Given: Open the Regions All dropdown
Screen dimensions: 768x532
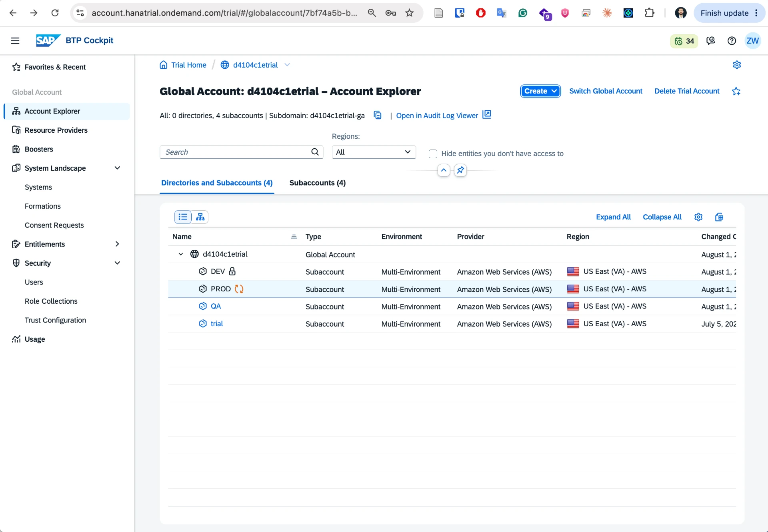Looking at the screenshot, I should coord(374,152).
